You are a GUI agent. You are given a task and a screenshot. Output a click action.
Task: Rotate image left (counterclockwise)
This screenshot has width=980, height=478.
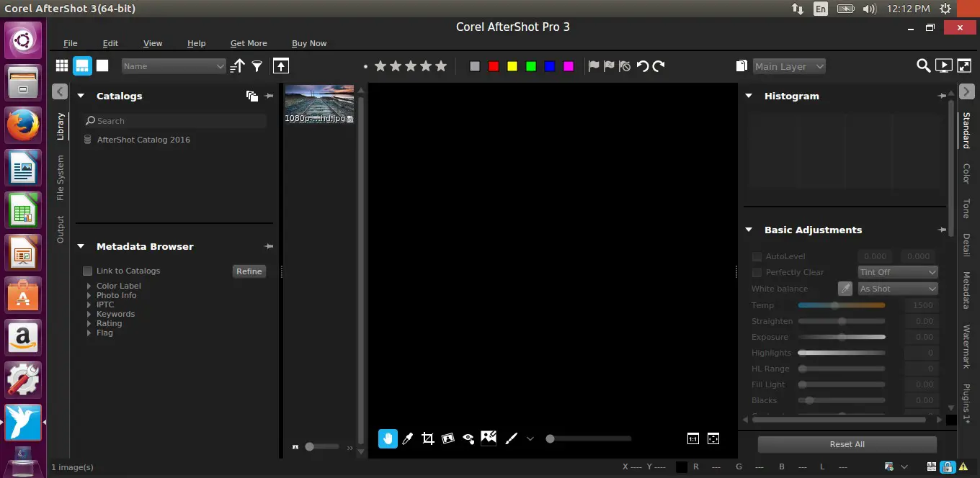643,66
